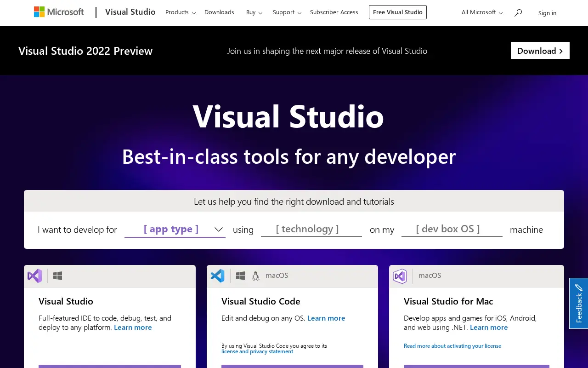588x368 pixels.
Task: Click the Free Visual Studio button
Action: [398, 12]
